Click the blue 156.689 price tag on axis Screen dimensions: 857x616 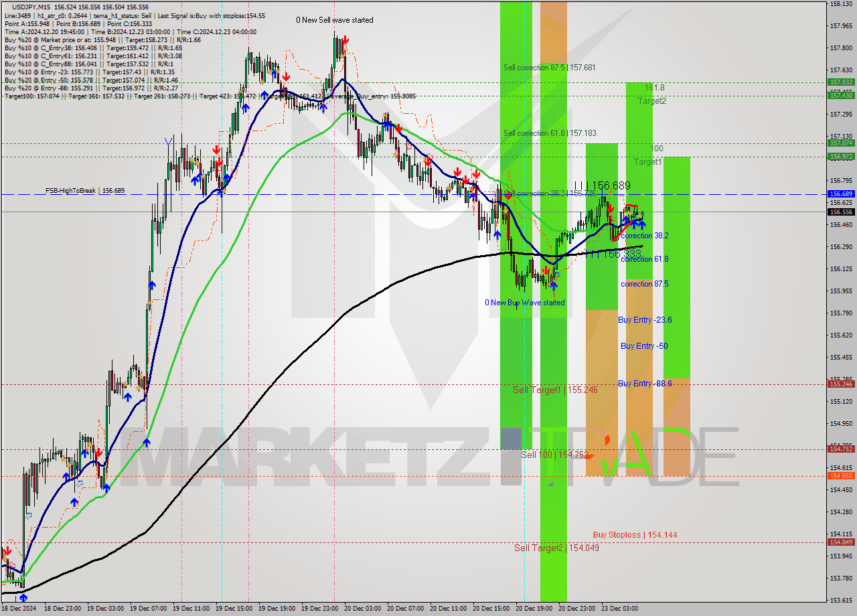pyautogui.click(x=841, y=194)
